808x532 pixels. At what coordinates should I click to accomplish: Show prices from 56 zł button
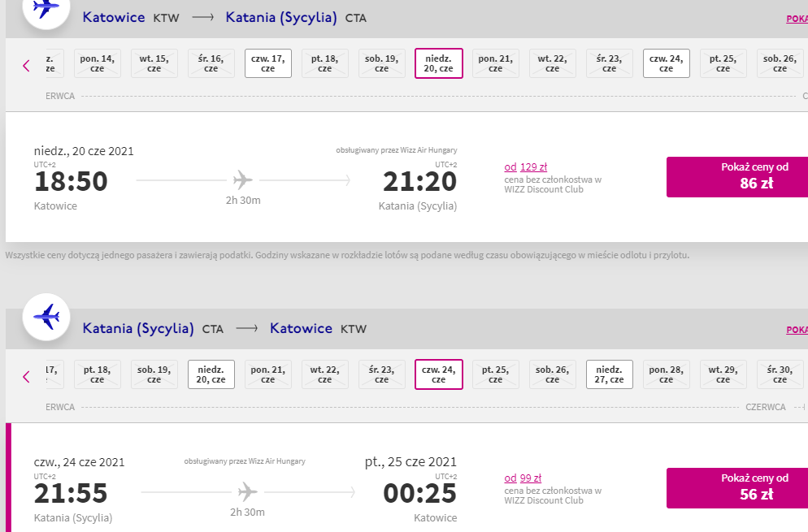click(737, 487)
